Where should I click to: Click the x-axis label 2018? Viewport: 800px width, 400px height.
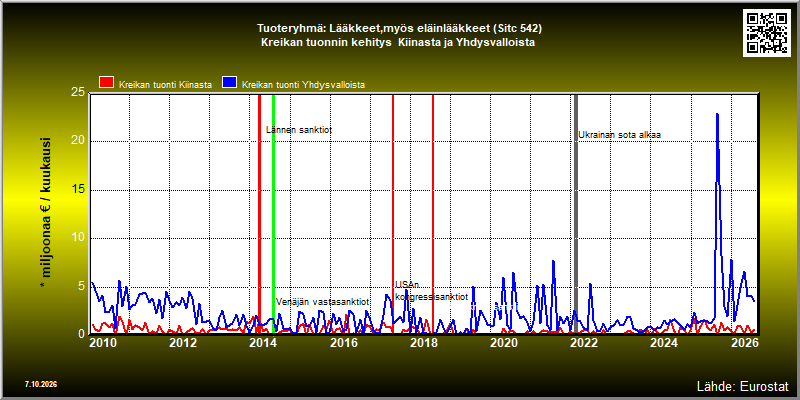[423, 343]
